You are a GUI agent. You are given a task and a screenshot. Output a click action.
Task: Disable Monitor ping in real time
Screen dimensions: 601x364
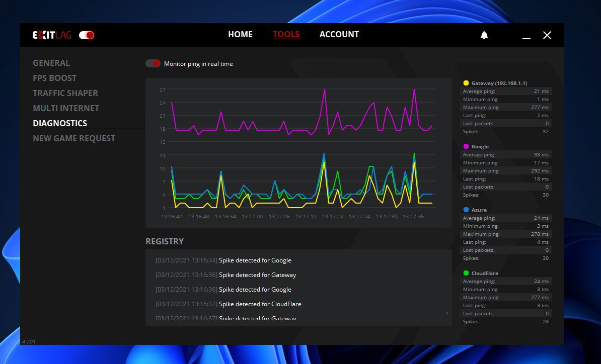click(153, 64)
